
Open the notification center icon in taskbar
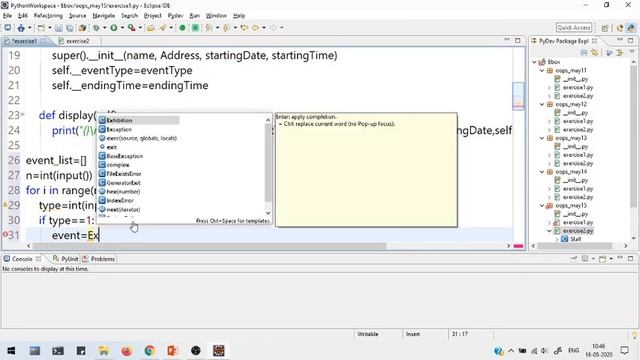coord(624,351)
